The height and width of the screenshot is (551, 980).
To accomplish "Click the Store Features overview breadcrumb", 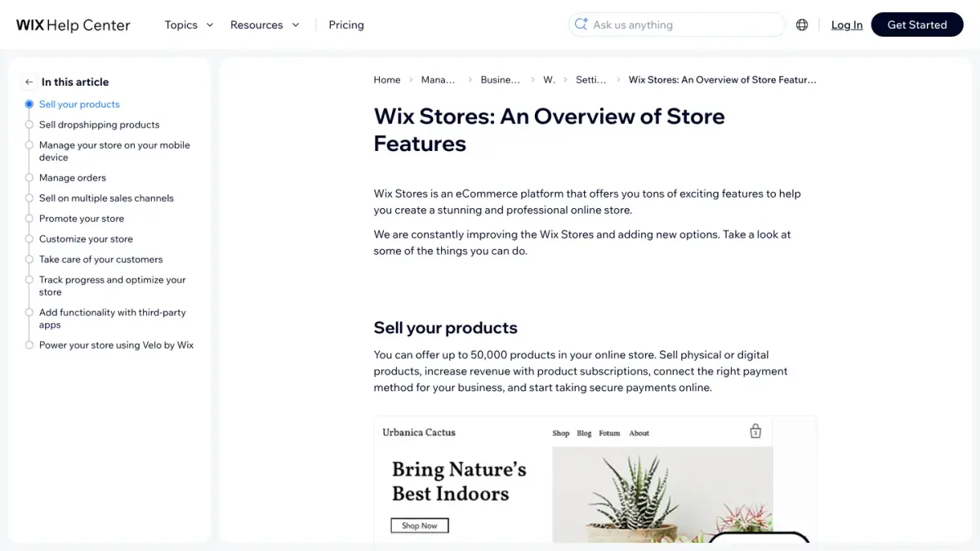I will pyautogui.click(x=723, y=80).
